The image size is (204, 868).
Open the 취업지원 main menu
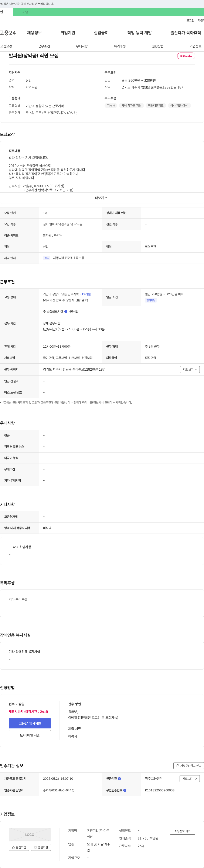68,33
